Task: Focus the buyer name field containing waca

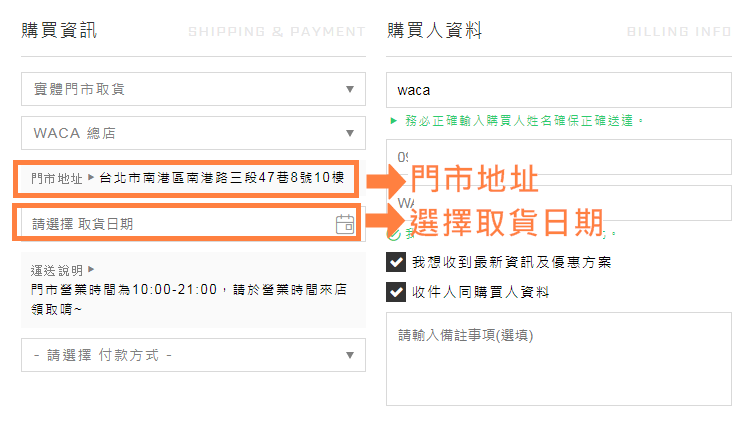Action: point(559,90)
